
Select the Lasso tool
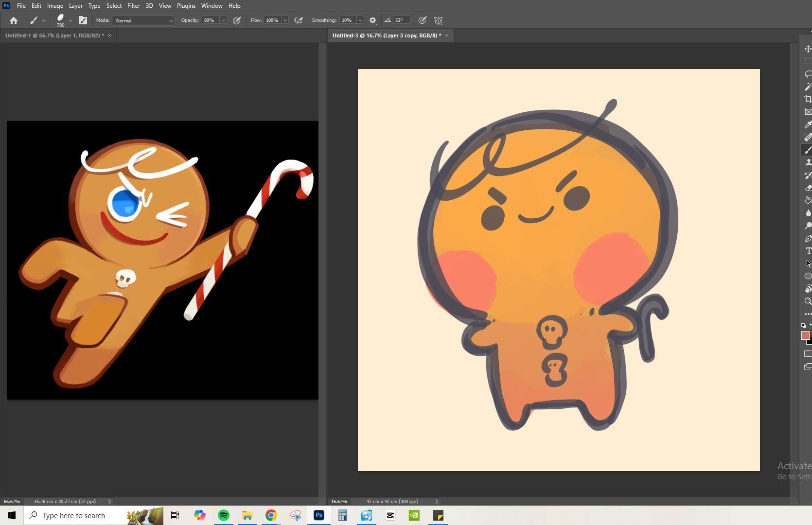coord(808,74)
